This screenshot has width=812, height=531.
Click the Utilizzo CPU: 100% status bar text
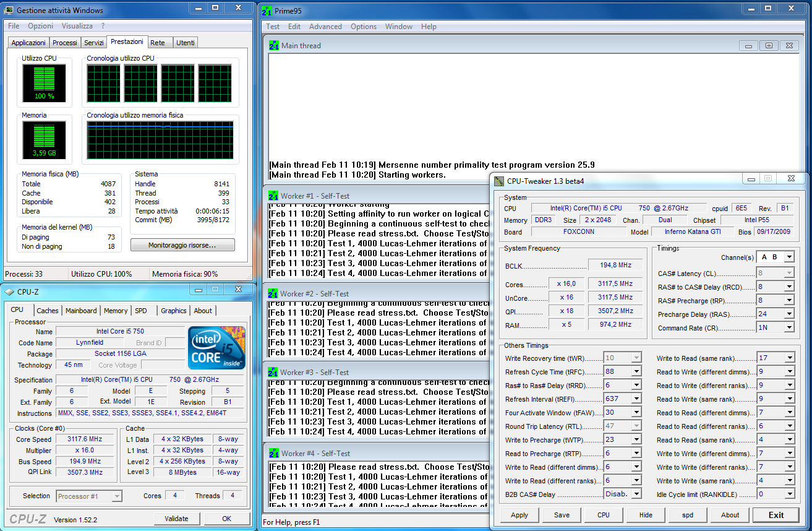click(101, 274)
